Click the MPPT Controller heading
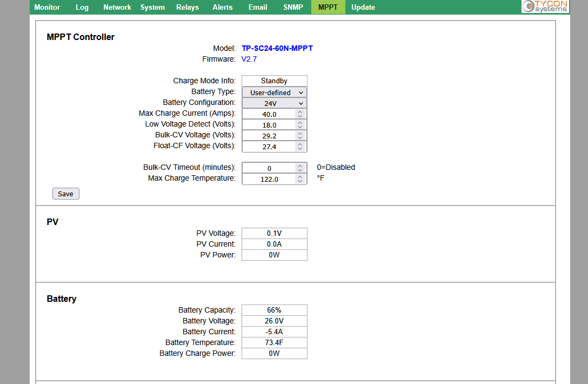This screenshot has height=384, width=588. point(81,37)
